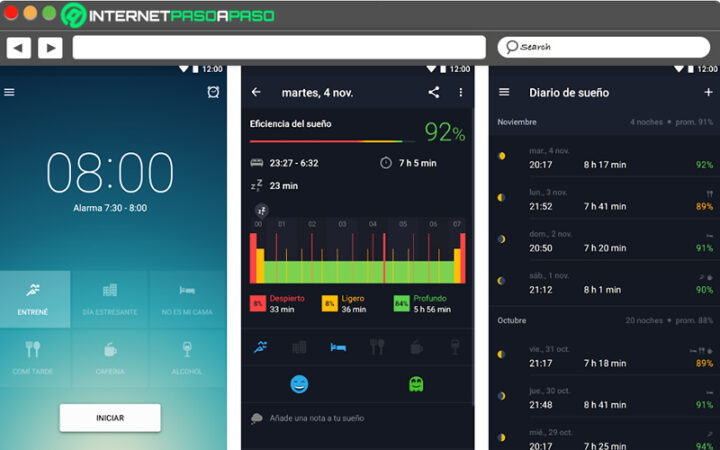Tap the Añade una nota a tu sueño field
The height and width of the screenshot is (450, 720).
click(x=357, y=418)
